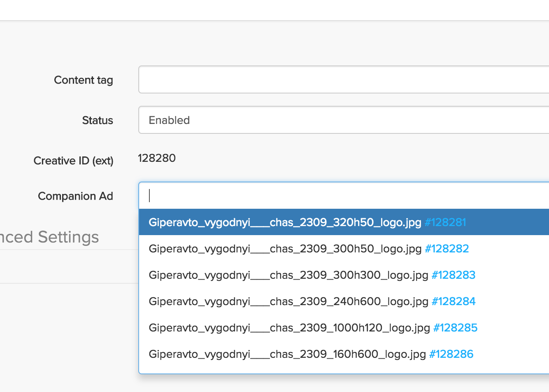Screen dimensions: 549x392
Task: Click the #128286 creative ID
Action: coord(451,354)
